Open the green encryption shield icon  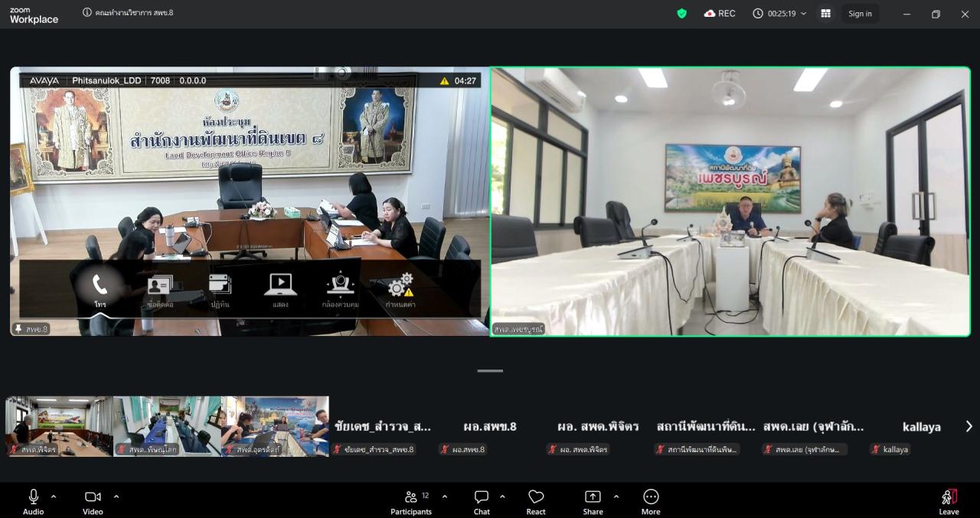pyautogui.click(x=681, y=13)
